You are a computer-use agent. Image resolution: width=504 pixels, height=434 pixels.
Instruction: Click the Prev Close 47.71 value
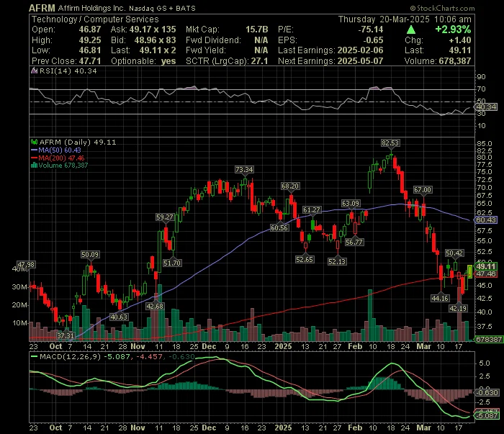(90, 61)
